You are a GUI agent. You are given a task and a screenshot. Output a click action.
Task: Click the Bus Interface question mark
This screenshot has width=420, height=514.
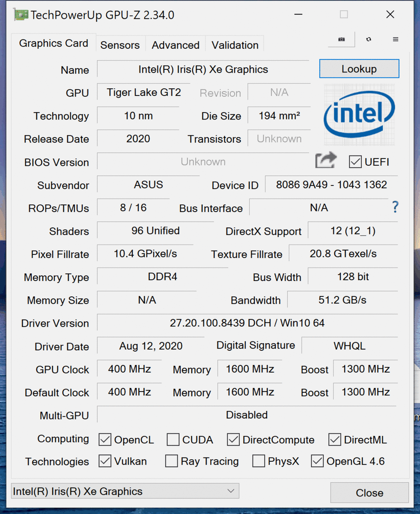pos(395,208)
